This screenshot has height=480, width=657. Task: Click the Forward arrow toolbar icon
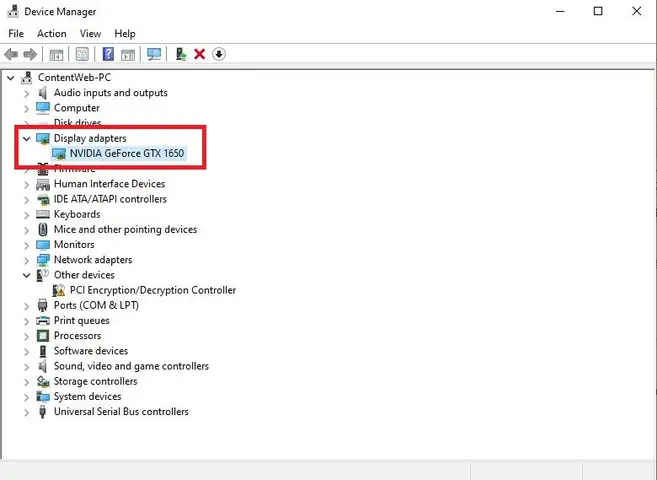tap(30, 54)
